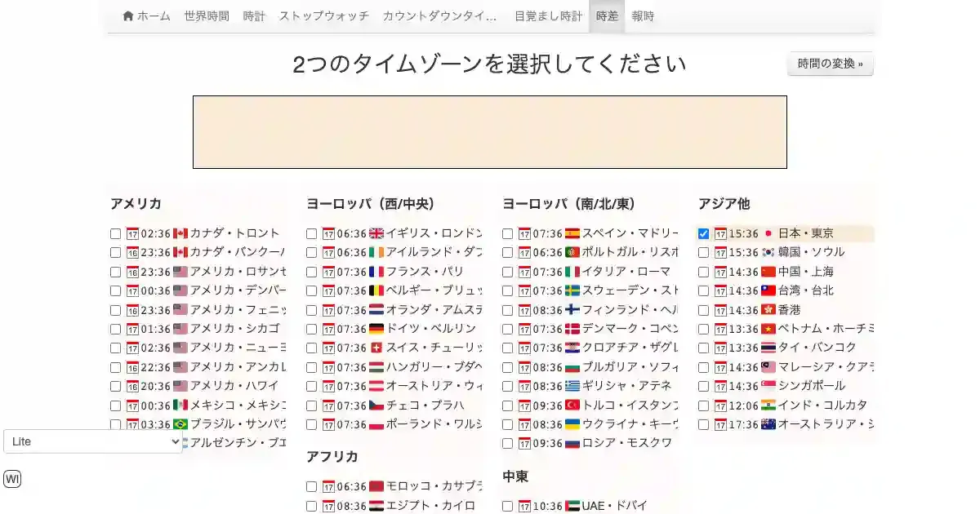Screen dimensions: 980x514
Task: Click the 香港 timezone label
Action: pos(789,310)
